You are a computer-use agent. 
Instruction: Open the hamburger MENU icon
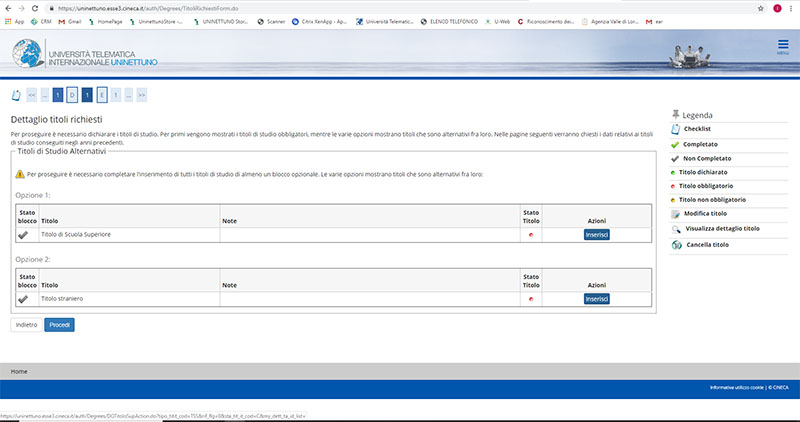point(782,46)
